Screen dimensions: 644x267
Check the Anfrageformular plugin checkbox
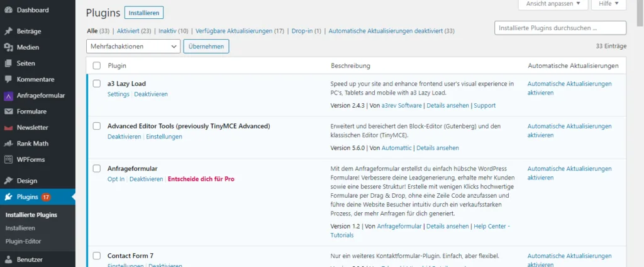(96, 168)
